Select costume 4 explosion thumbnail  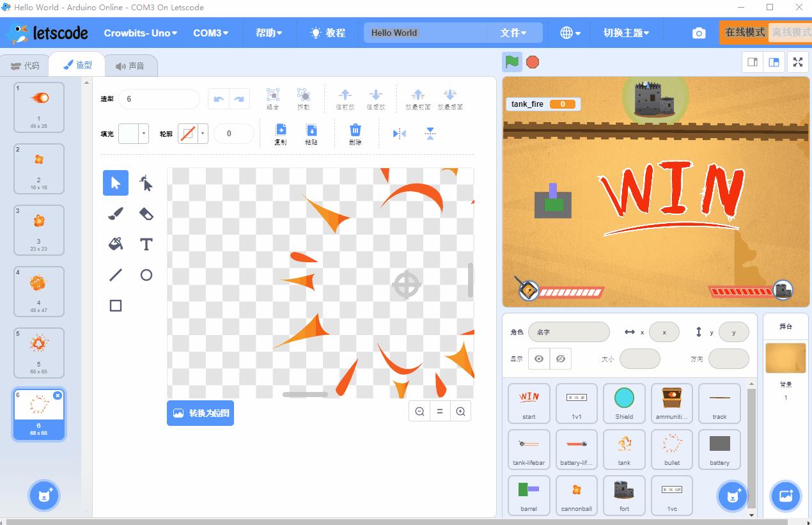point(39,292)
